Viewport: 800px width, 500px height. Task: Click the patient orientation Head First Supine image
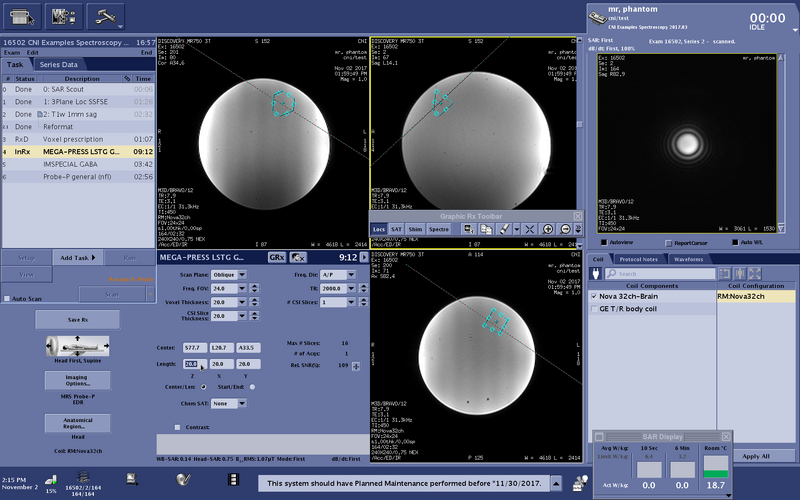point(78,346)
